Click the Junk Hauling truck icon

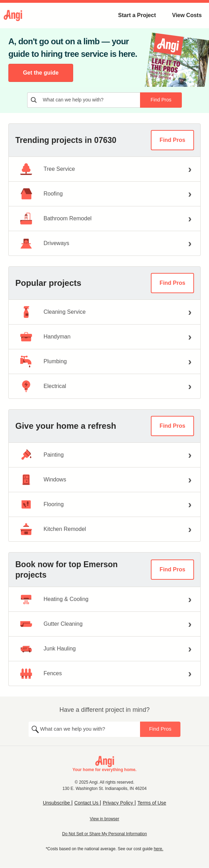[x=26, y=649]
